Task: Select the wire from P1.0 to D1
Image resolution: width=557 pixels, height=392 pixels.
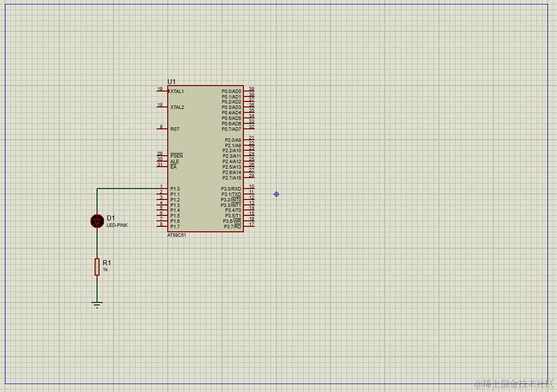Action: [128, 189]
